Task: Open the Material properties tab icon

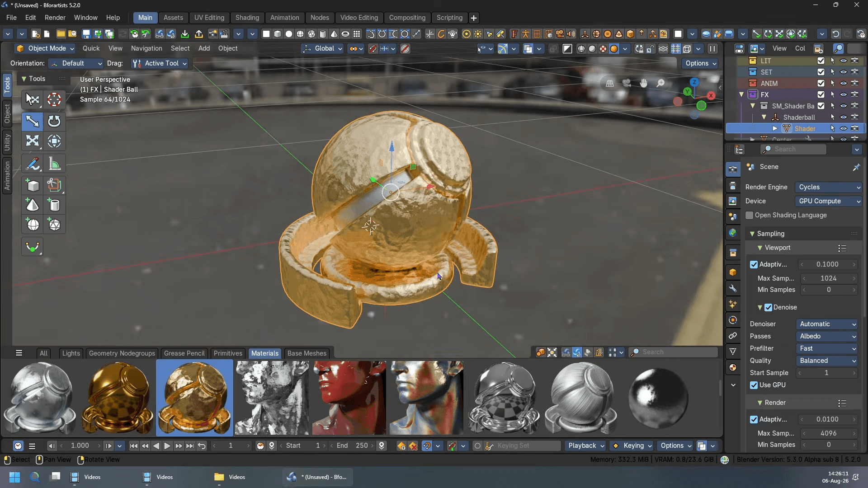Action: point(733,367)
